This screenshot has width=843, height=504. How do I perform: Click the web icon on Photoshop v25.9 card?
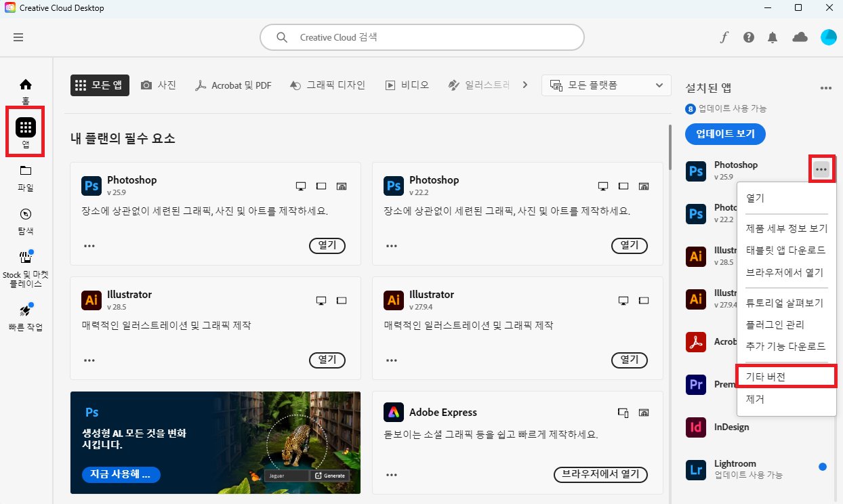[x=342, y=186]
